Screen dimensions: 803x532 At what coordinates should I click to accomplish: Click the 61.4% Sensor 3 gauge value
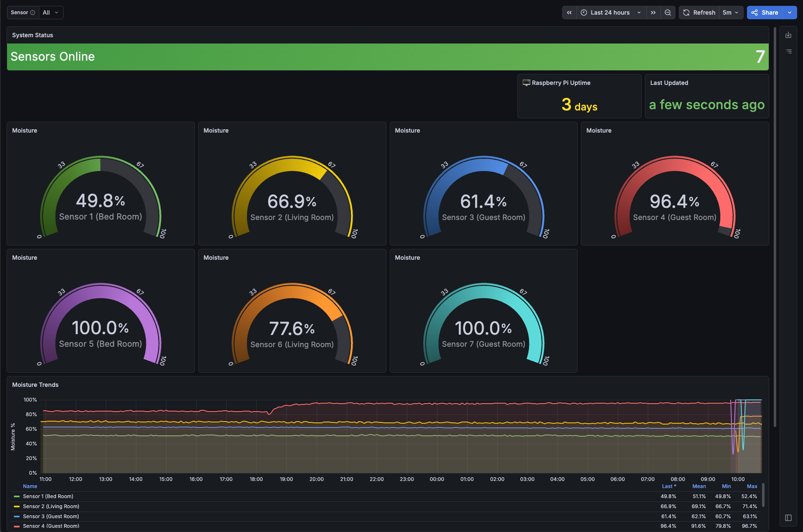click(x=483, y=202)
